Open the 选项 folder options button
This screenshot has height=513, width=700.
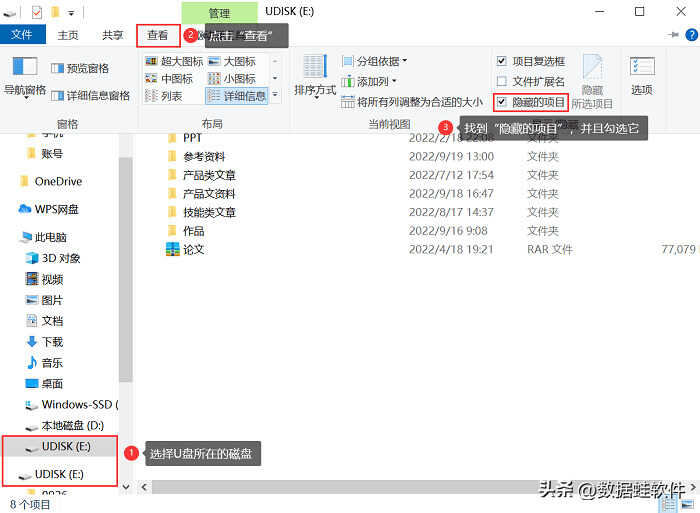click(x=642, y=76)
